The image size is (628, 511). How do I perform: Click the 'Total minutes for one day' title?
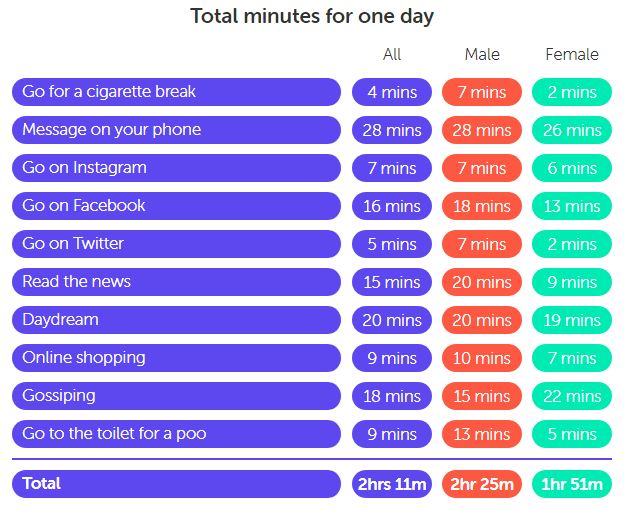312,16
